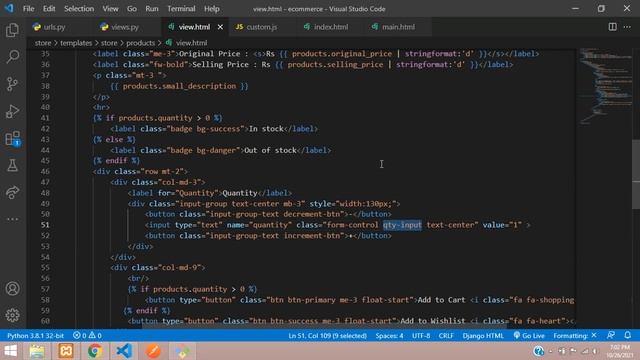This screenshot has width=640, height=360.
Task: Open the Windows Start menu
Action: pos(10,351)
